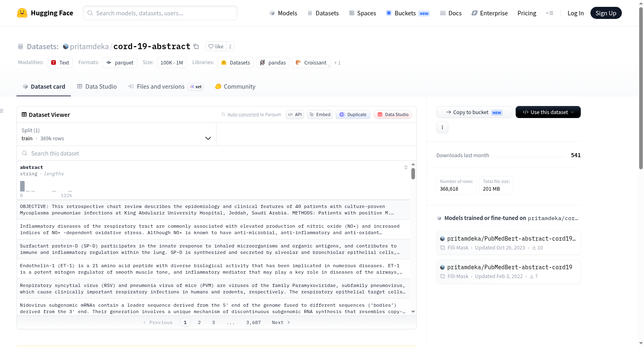Click the Datasets: breadcrumb label

pos(43,46)
